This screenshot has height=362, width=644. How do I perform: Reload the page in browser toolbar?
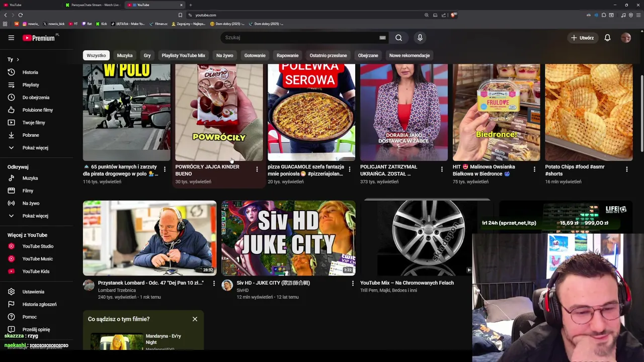[x=20, y=15]
